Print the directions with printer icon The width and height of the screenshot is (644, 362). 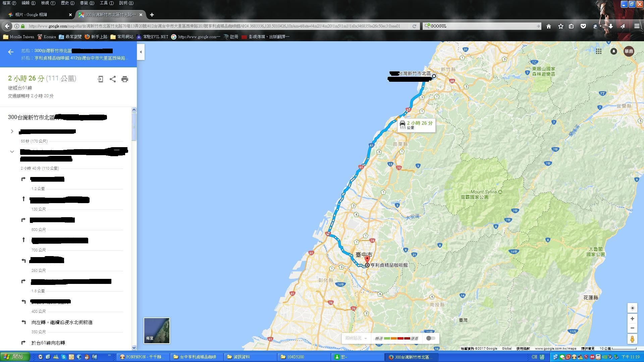pos(125,79)
